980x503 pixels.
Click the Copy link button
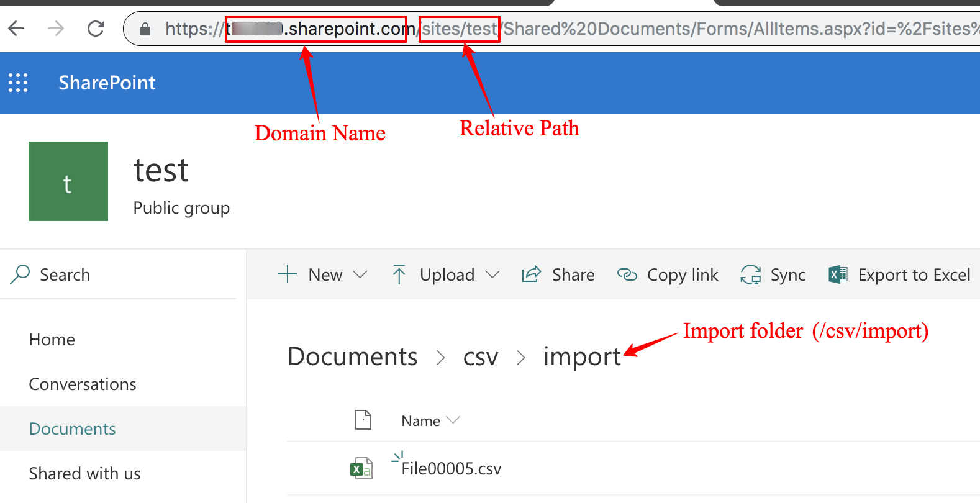click(x=668, y=274)
